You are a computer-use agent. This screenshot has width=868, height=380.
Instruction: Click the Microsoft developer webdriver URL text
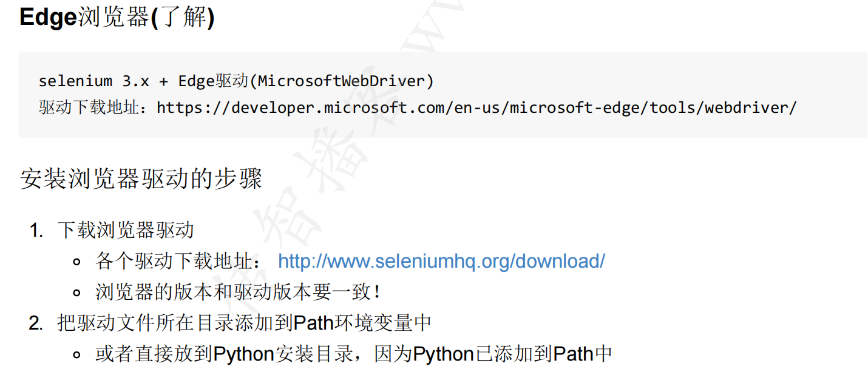(x=476, y=108)
